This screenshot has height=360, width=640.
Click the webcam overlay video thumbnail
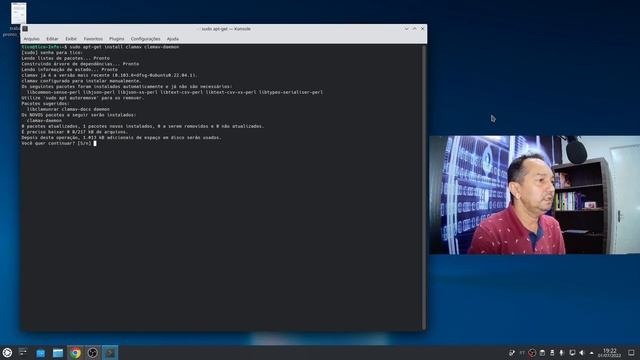click(x=534, y=195)
